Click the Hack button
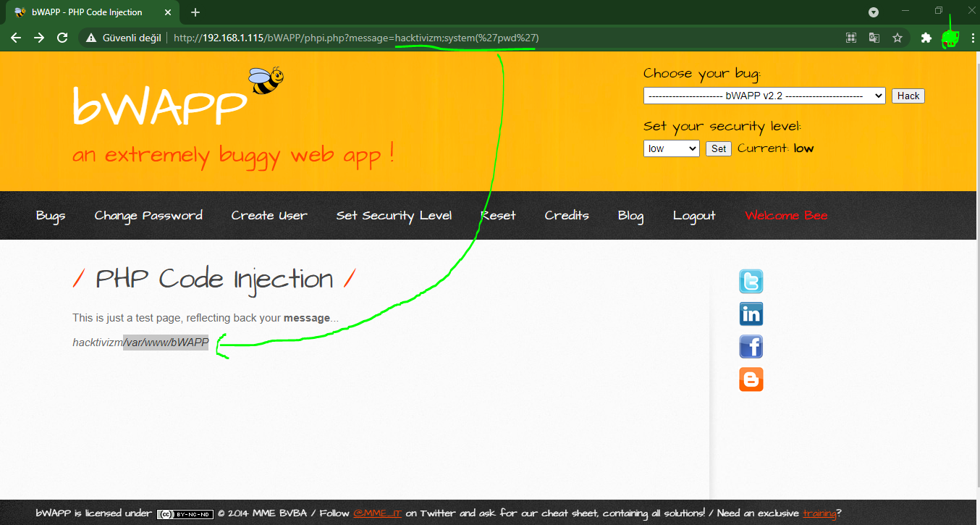The image size is (980, 525). [x=908, y=96]
